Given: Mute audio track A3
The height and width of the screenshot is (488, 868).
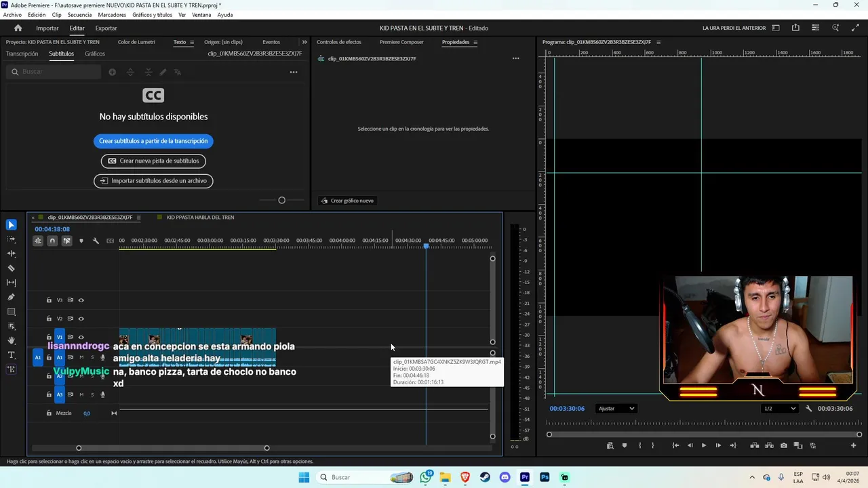Looking at the screenshot, I should tap(81, 394).
